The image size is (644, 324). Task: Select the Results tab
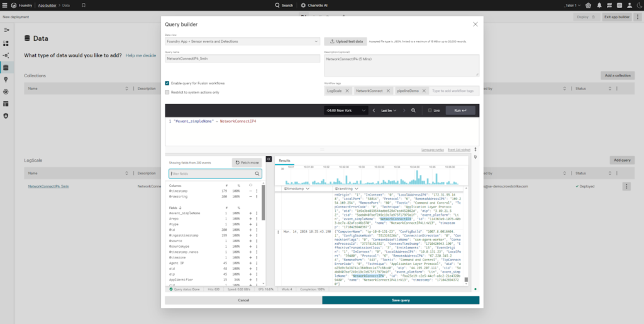coord(284,160)
